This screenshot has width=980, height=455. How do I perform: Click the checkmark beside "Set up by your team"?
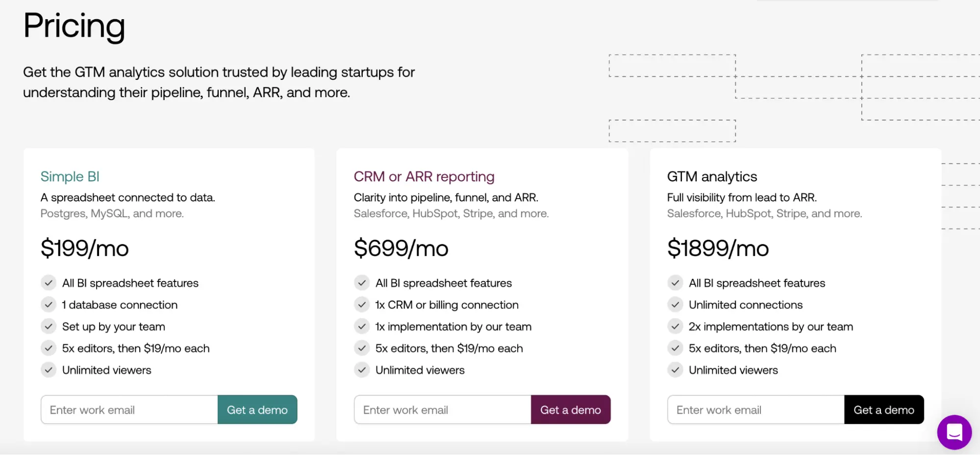[49, 326]
